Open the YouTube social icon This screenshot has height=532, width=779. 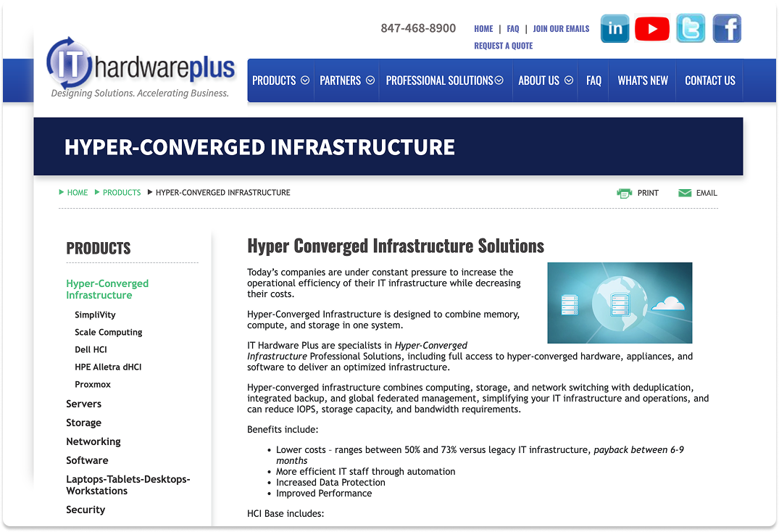pyautogui.click(x=651, y=28)
